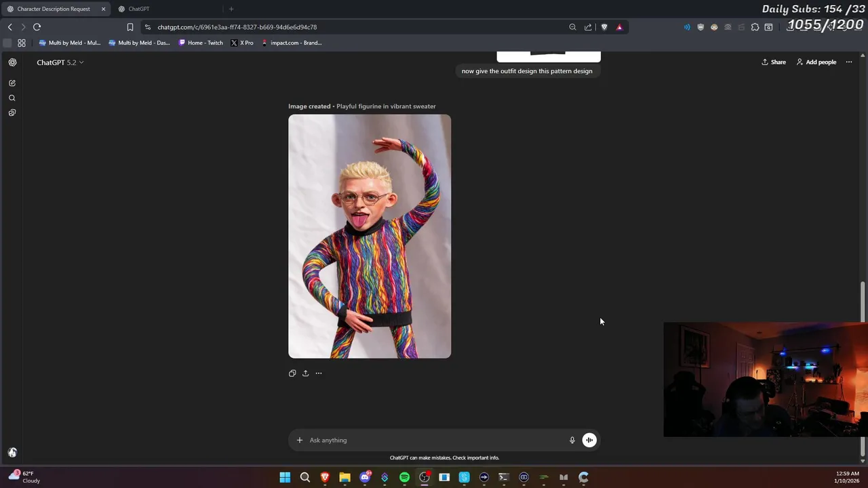Screen dimensions: 868x488
Task: Open first Multi by Meld bookmark
Action: [70, 43]
